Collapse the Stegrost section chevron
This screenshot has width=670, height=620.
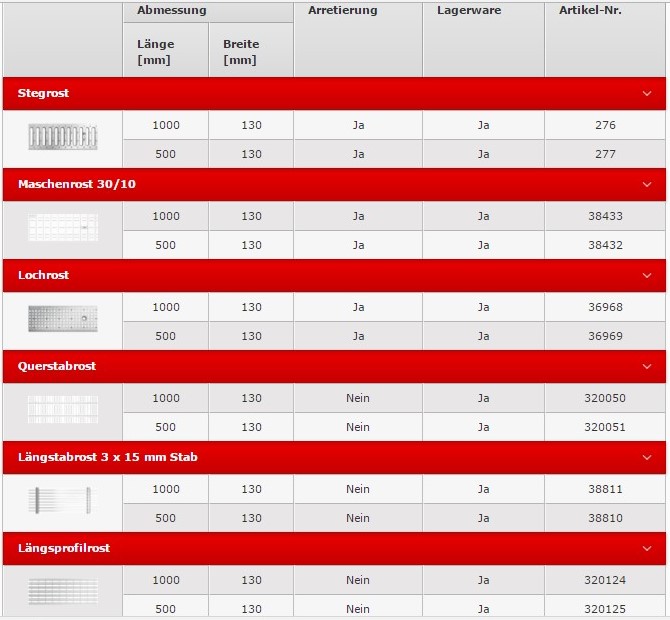click(647, 94)
